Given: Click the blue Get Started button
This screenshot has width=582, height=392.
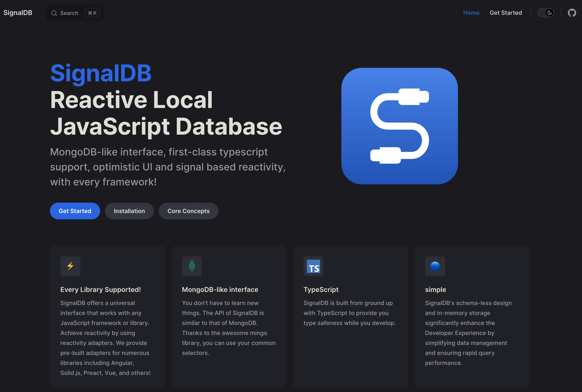Looking at the screenshot, I should coord(75,211).
